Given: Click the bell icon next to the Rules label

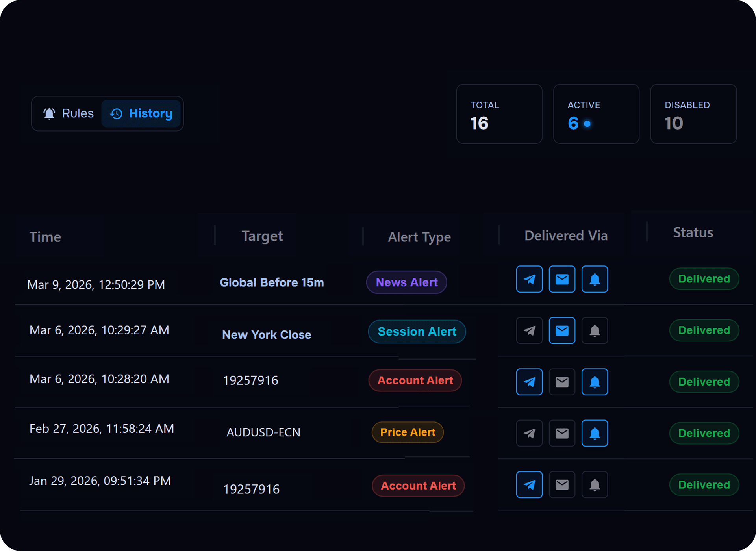Looking at the screenshot, I should (x=49, y=113).
